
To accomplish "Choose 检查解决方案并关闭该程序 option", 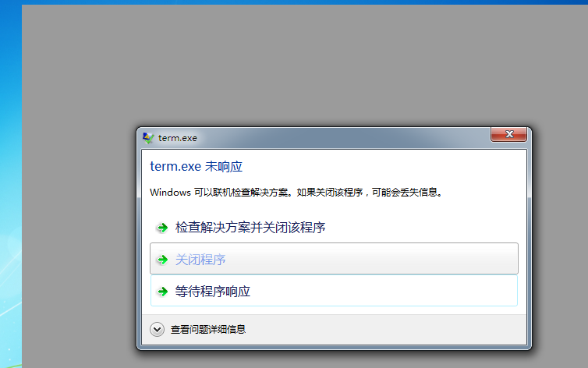I will tap(334, 227).
